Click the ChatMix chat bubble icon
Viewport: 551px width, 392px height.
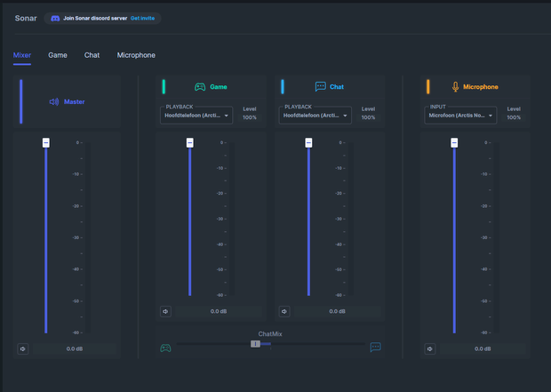pyautogui.click(x=375, y=347)
